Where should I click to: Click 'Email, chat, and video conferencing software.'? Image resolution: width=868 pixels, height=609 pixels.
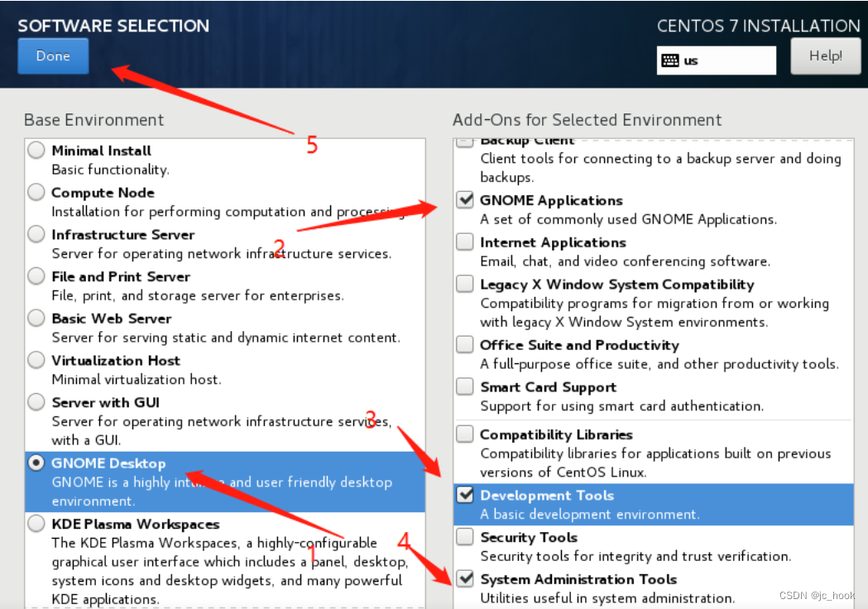pyautogui.click(x=625, y=261)
